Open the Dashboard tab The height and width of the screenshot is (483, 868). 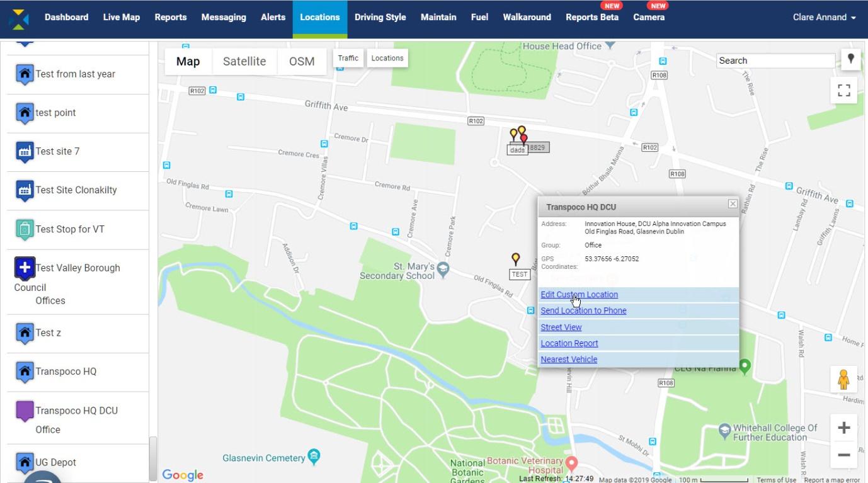66,17
